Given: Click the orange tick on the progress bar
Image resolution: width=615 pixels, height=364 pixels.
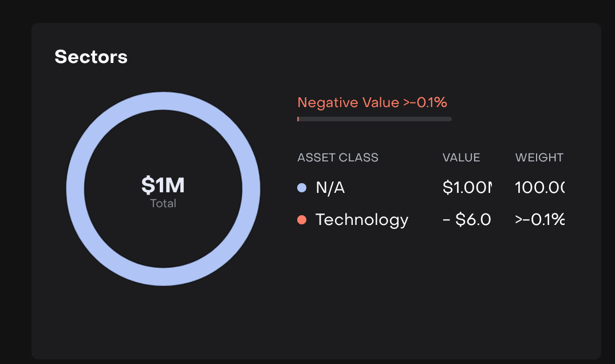Looking at the screenshot, I should point(298,119).
